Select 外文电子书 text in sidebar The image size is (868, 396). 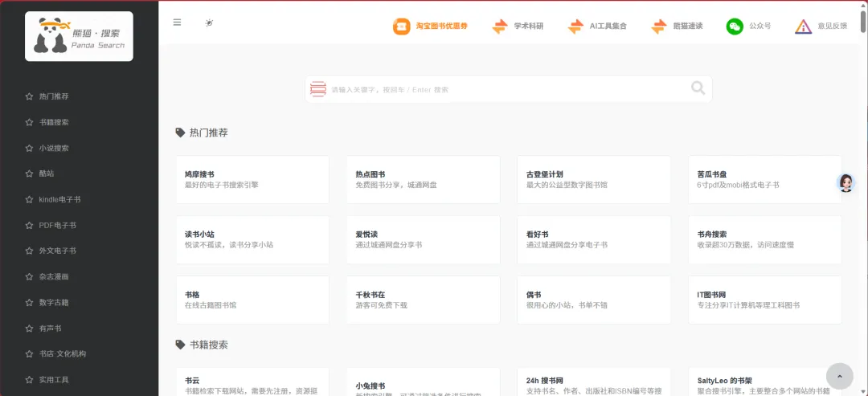tap(58, 251)
